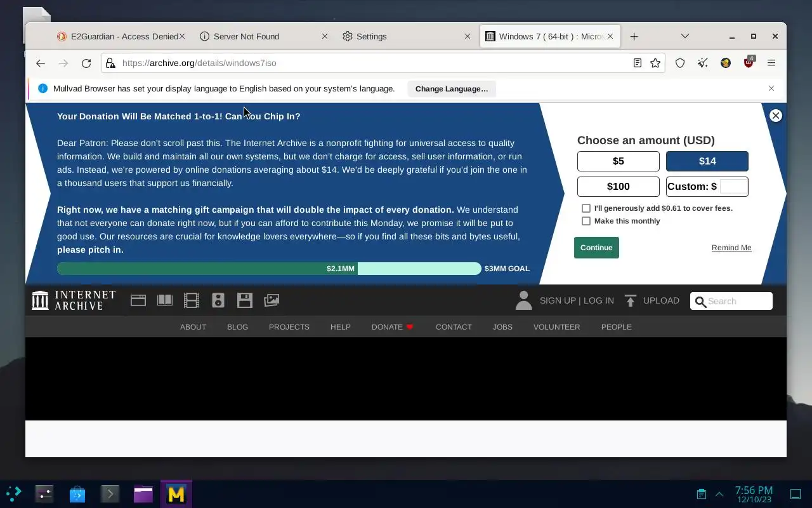Click the show desktop tray button
This screenshot has height=508, width=812.
pyautogui.click(x=796, y=493)
